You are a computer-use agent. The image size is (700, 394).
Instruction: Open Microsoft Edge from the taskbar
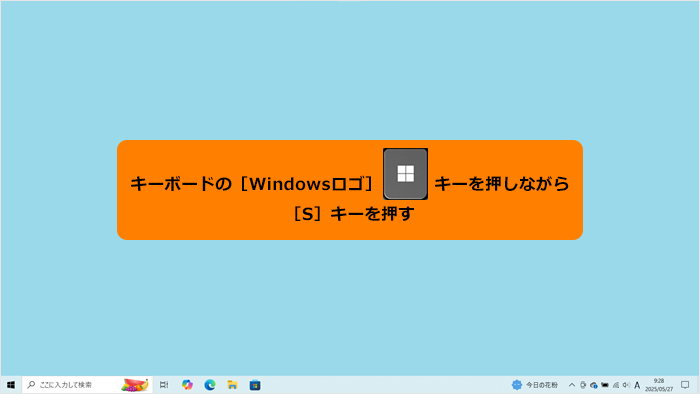click(210, 385)
